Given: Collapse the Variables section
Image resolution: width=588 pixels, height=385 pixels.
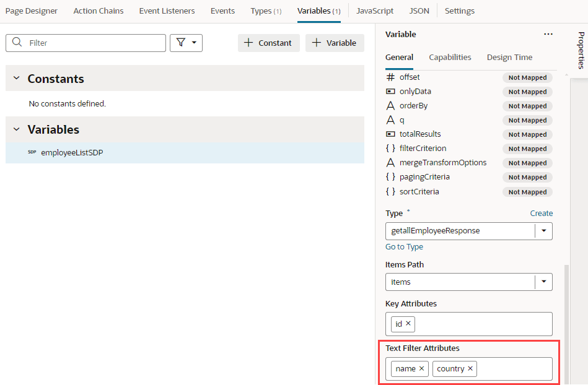Looking at the screenshot, I should click(17, 129).
